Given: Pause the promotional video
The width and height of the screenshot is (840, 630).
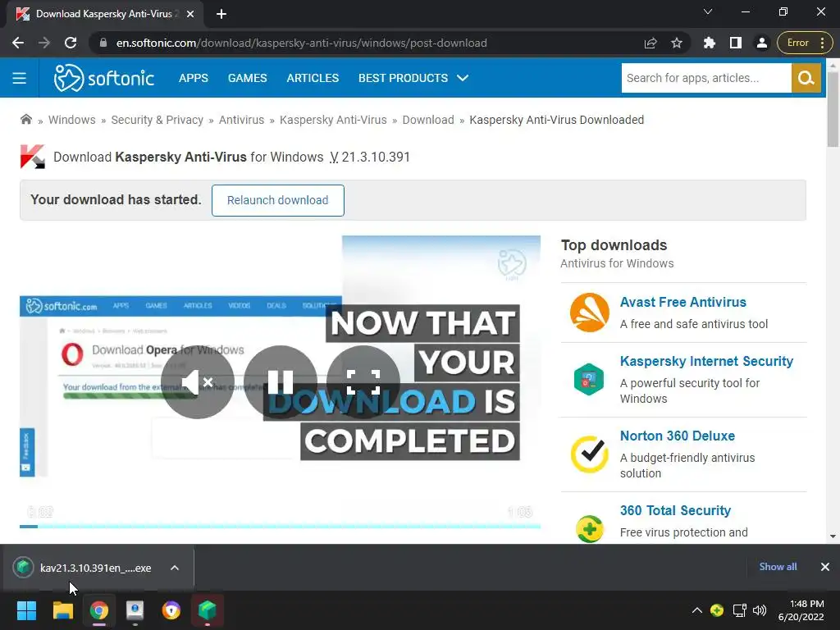Looking at the screenshot, I should (x=281, y=382).
